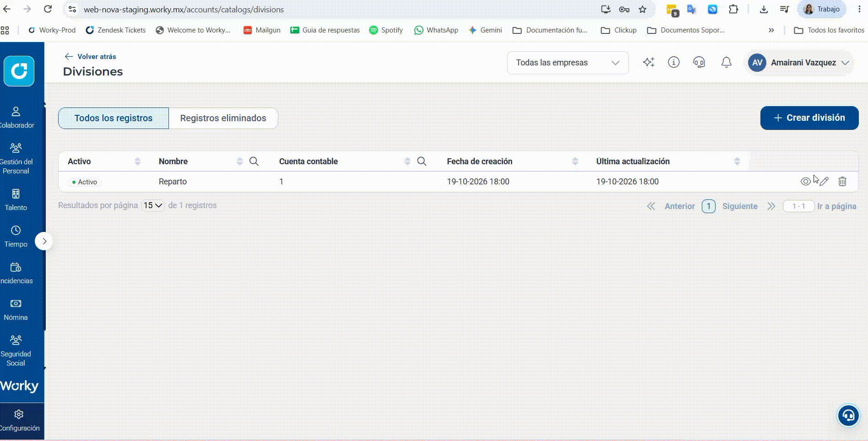This screenshot has width=868, height=441.
Task: Switch to Registros eliminados tab
Action: (x=223, y=118)
